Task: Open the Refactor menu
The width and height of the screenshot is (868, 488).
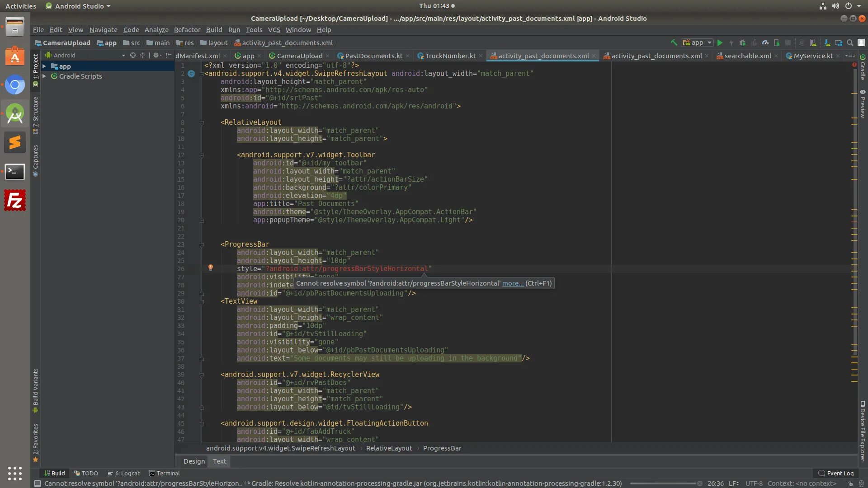Action: tap(187, 30)
